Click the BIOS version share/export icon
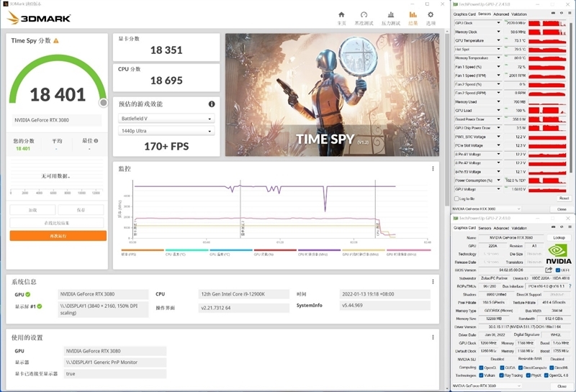 549,270
